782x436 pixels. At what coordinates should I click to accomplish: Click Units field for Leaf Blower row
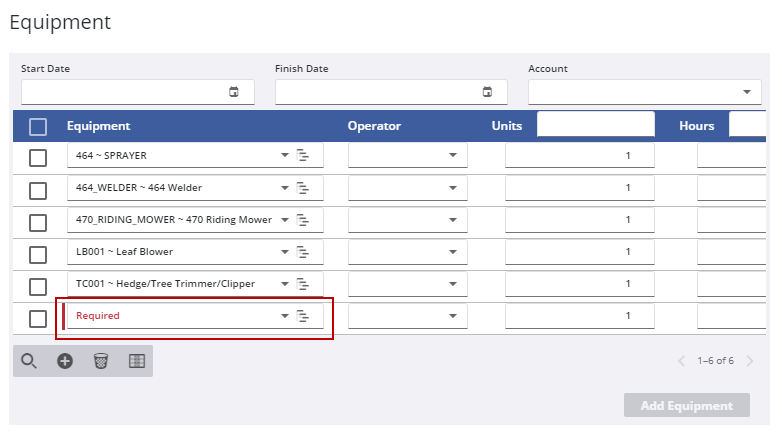coord(580,251)
